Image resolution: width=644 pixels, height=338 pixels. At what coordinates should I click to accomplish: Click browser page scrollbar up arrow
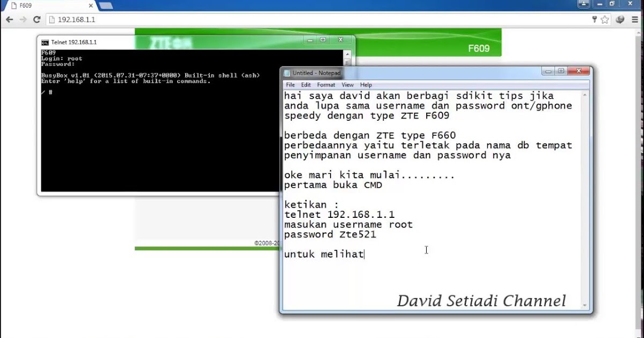[639, 33]
